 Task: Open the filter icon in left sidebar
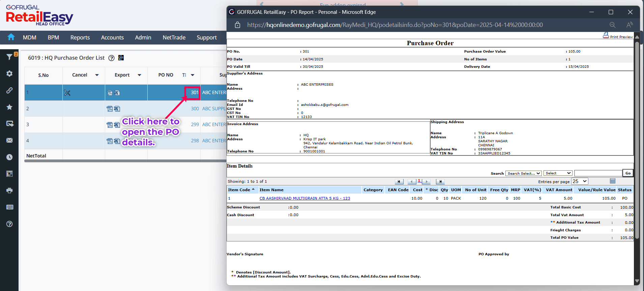[9, 57]
